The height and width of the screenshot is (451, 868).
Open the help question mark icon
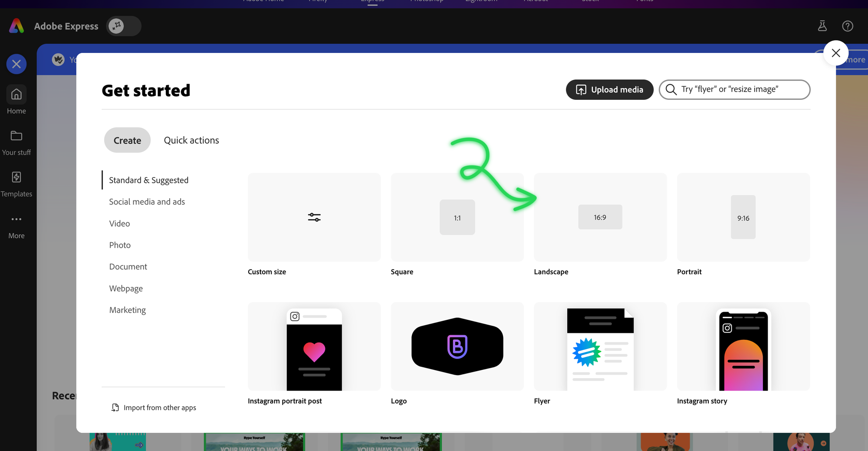coord(847,26)
